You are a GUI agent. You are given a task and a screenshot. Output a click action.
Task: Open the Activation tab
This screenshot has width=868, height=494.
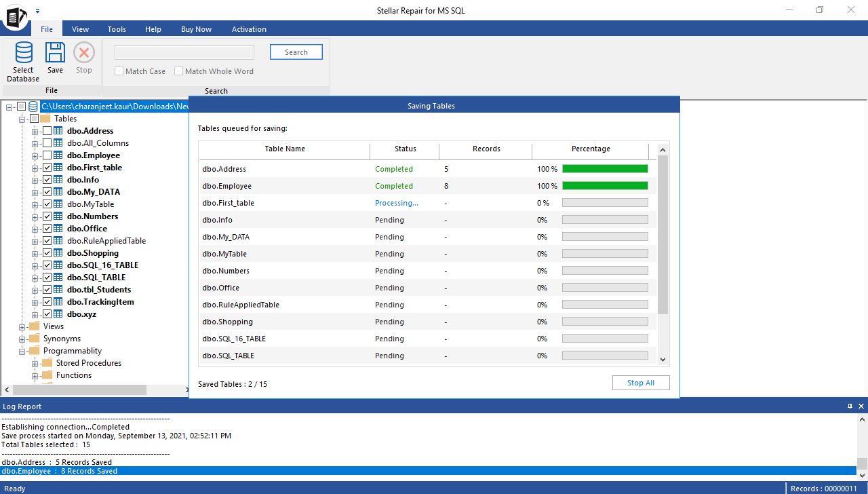coord(250,29)
